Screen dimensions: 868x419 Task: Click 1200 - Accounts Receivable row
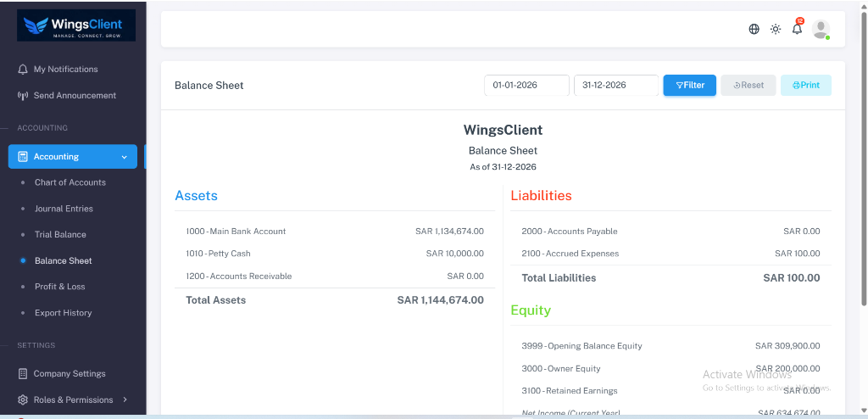(335, 276)
